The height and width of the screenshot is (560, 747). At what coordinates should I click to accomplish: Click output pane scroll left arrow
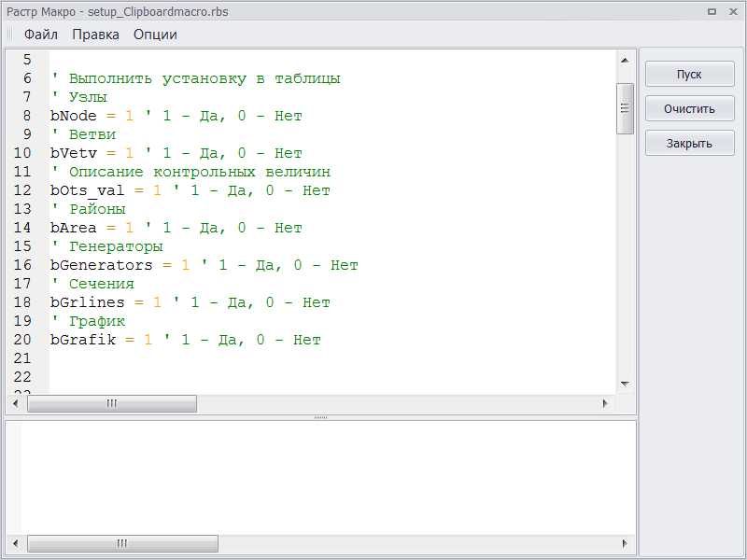[x=16, y=543]
